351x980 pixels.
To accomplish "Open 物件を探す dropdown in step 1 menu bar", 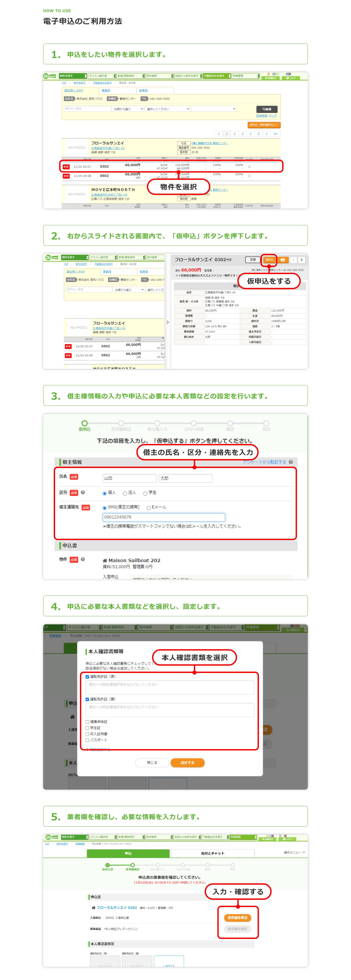I will [x=73, y=76].
